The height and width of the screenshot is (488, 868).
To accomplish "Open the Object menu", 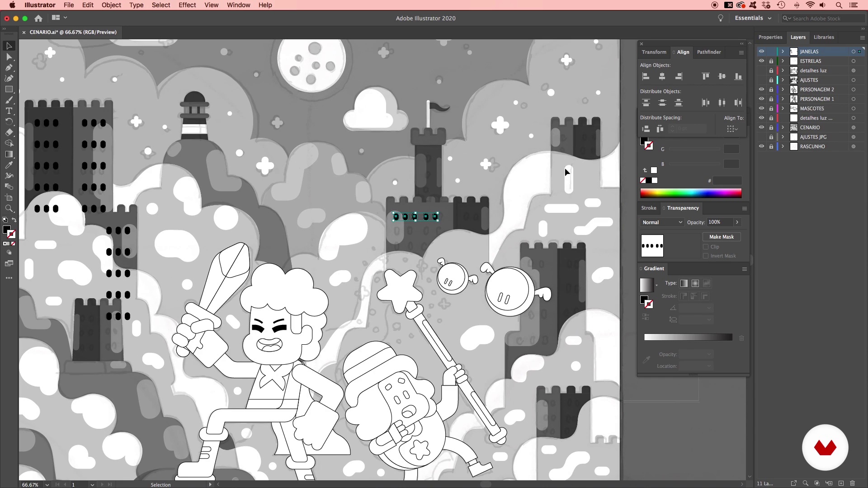I will tap(111, 5).
